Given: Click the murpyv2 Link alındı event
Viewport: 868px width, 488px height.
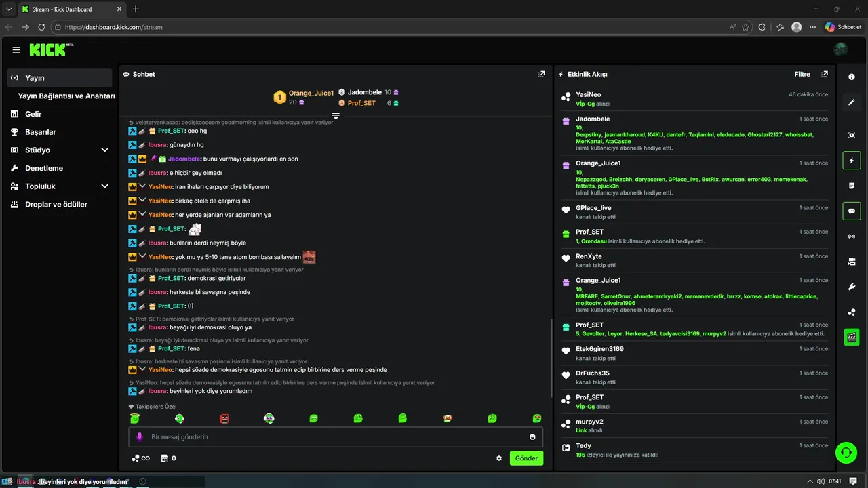Looking at the screenshot, I should click(695, 426).
